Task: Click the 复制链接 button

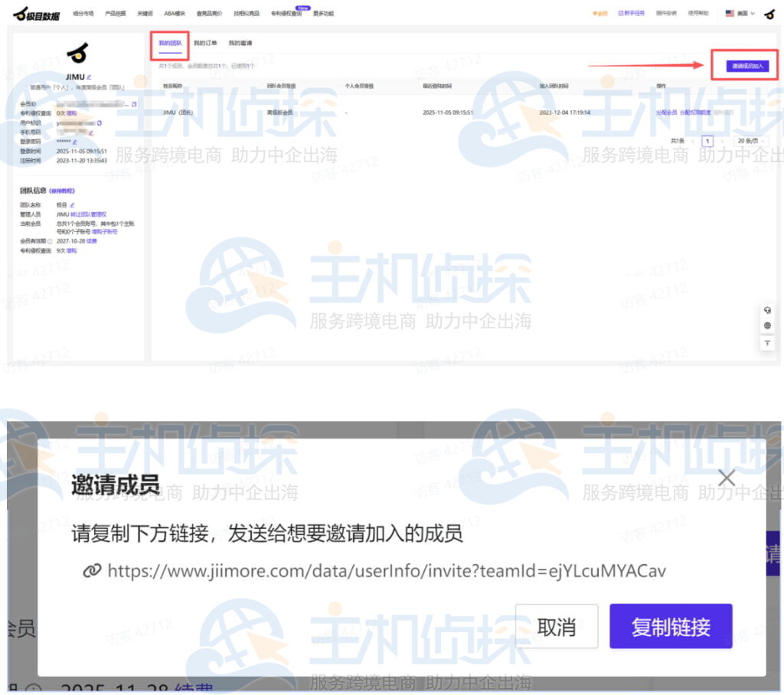Action: tap(670, 626)
